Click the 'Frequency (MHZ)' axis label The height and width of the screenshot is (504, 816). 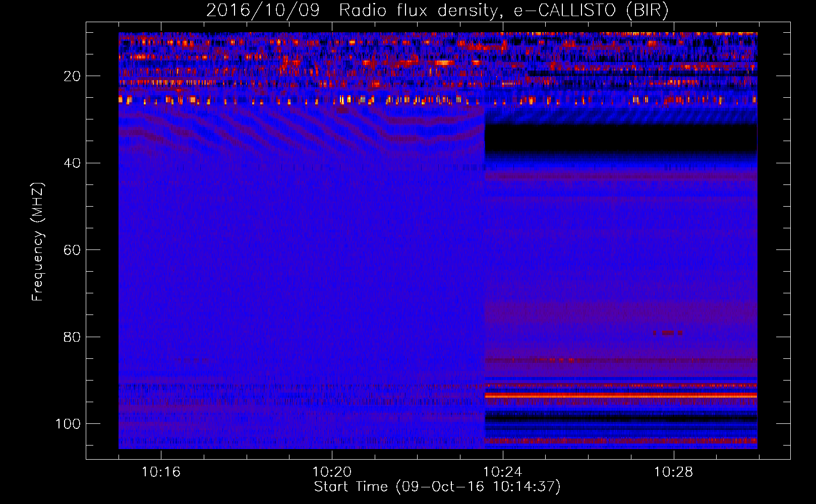pos(38,242)
